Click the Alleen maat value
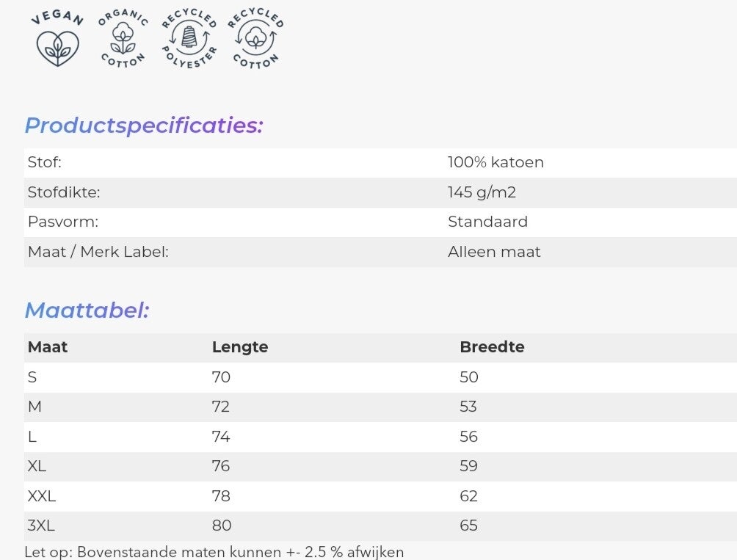737x560 pixels. 494,252
